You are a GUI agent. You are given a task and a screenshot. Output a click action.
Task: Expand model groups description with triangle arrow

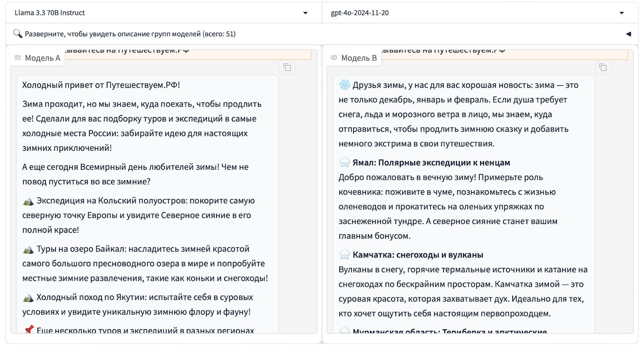628,34
